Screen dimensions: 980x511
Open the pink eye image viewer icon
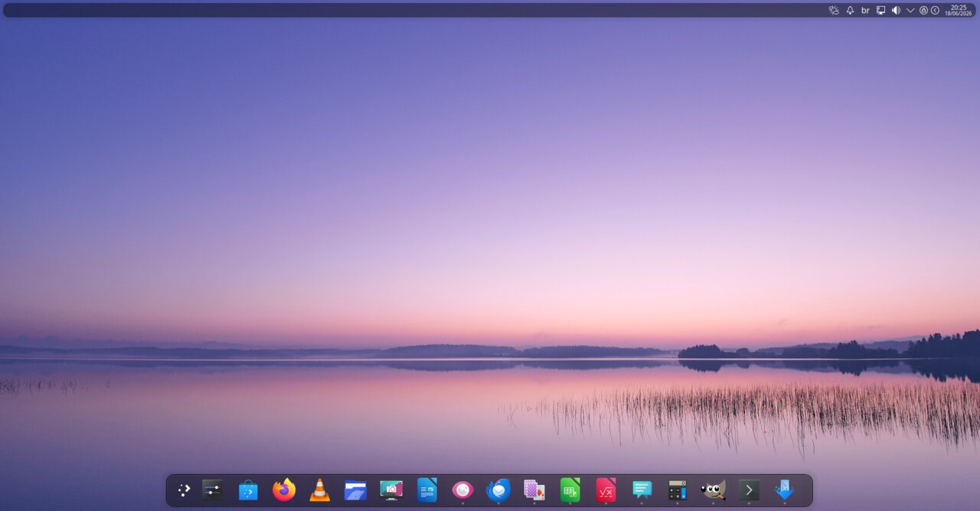(x=462, y=490)
